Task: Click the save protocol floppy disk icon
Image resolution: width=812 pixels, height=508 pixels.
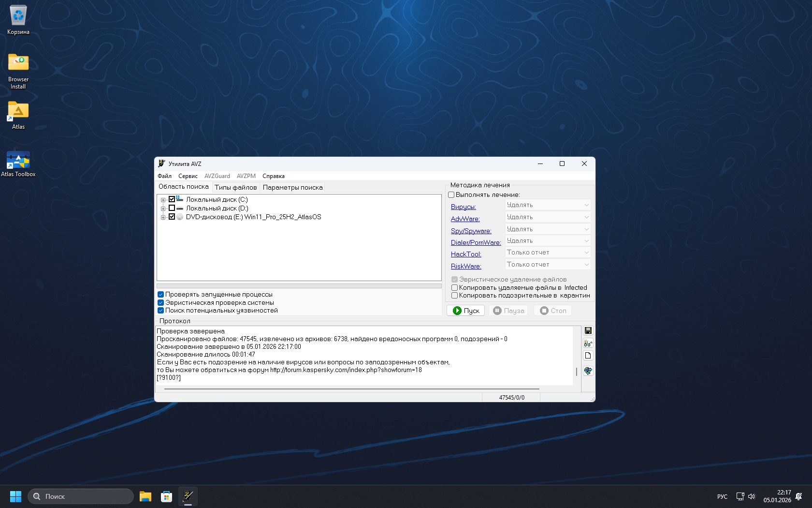Action: (x=588, y=330)
